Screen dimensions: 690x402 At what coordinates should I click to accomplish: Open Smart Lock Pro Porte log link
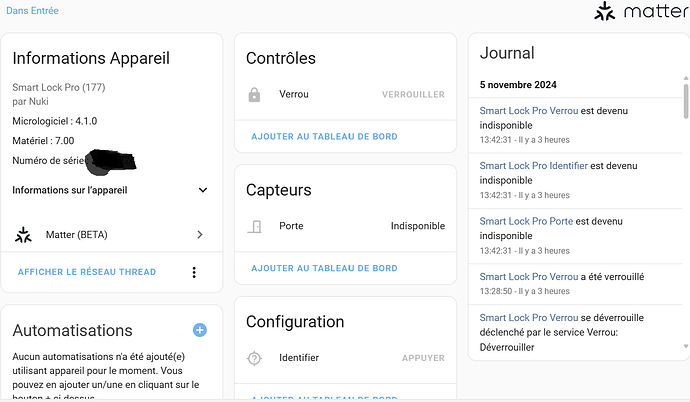point(526,221)
